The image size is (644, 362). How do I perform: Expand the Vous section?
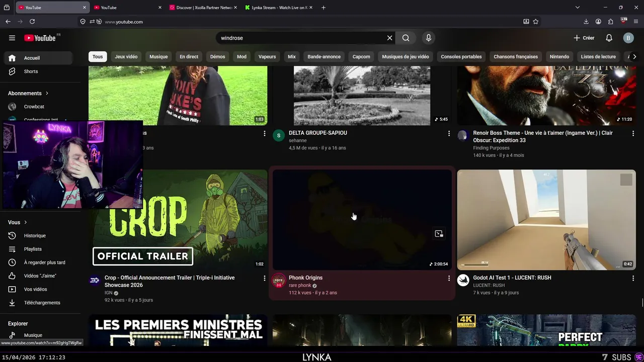(x=18, y=222)
